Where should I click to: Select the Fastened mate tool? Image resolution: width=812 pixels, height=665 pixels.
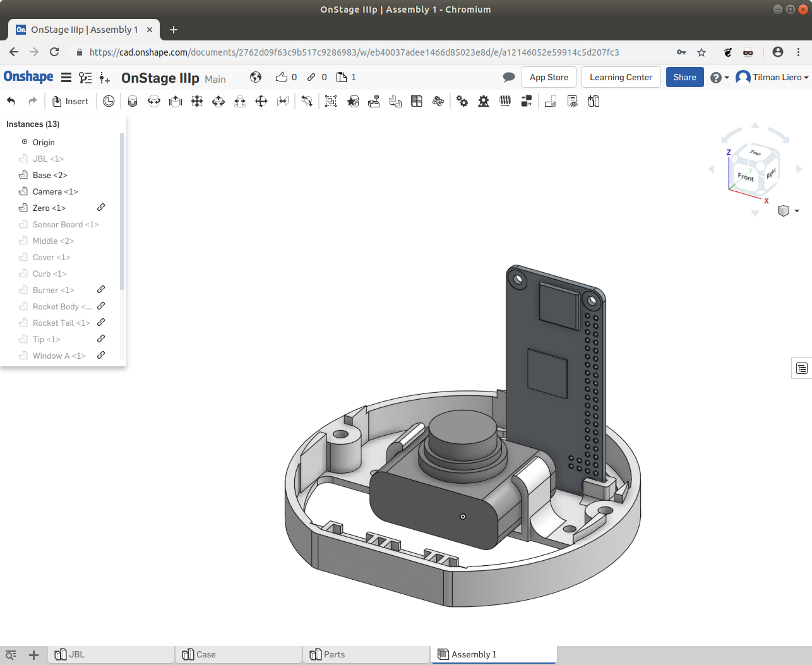(x=133, y=101)
